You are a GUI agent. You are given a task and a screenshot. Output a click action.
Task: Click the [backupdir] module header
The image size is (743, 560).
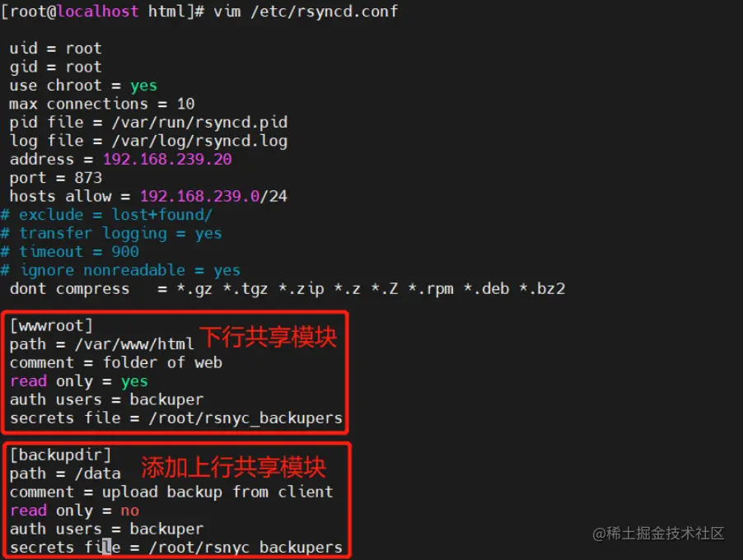60,455
